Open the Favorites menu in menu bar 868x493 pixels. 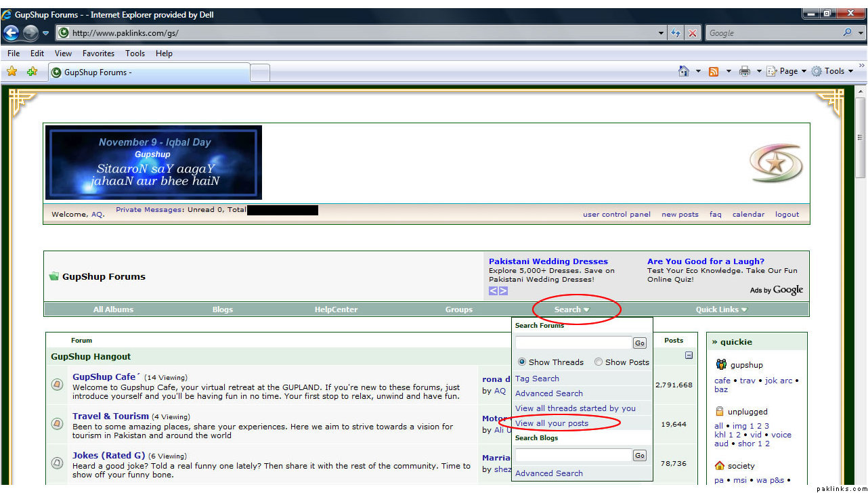pyautogui.click(x=98, y=53)
